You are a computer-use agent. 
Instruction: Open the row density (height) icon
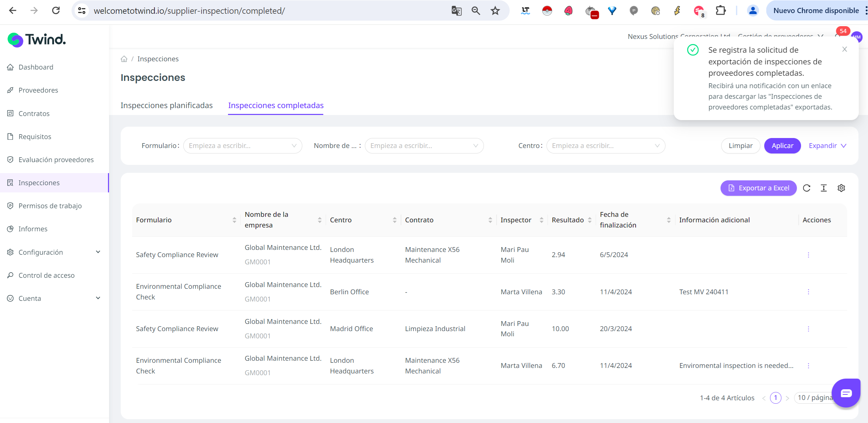pos(824,188)
